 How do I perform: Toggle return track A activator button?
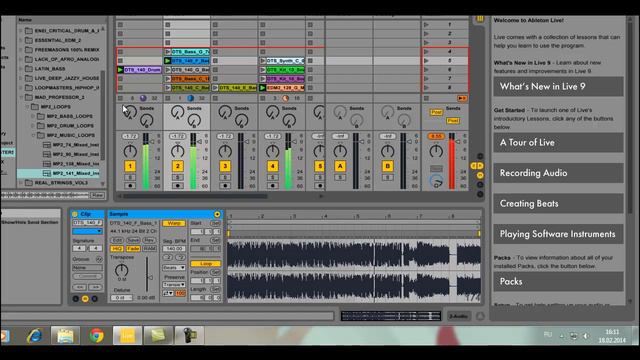tap(340, 166)
